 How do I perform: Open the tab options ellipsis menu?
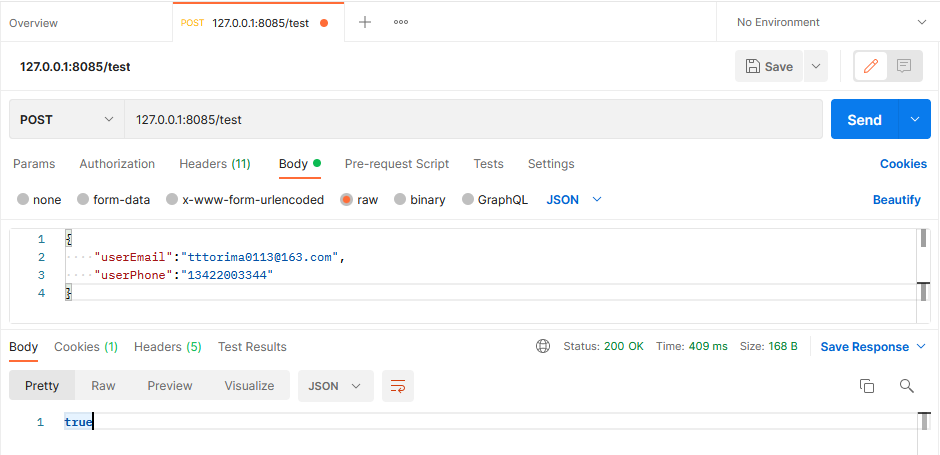400,22
